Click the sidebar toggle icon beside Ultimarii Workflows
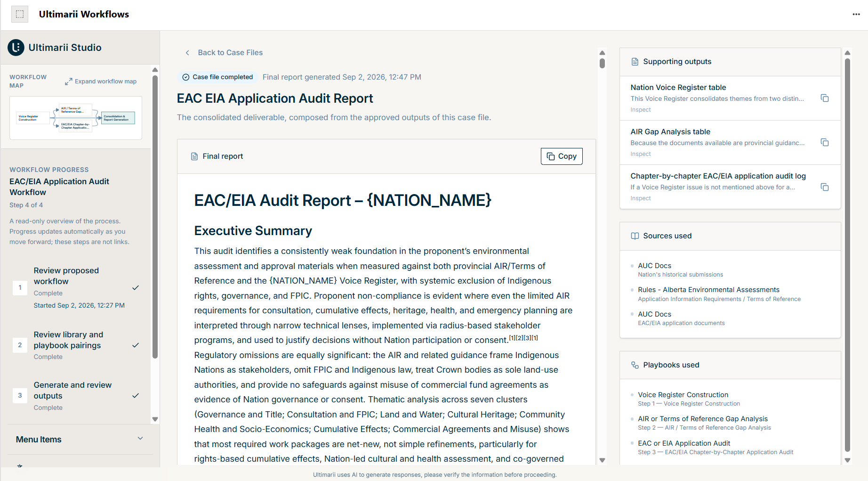This screenshot has height=481, width=868. [x=20, y=14]
